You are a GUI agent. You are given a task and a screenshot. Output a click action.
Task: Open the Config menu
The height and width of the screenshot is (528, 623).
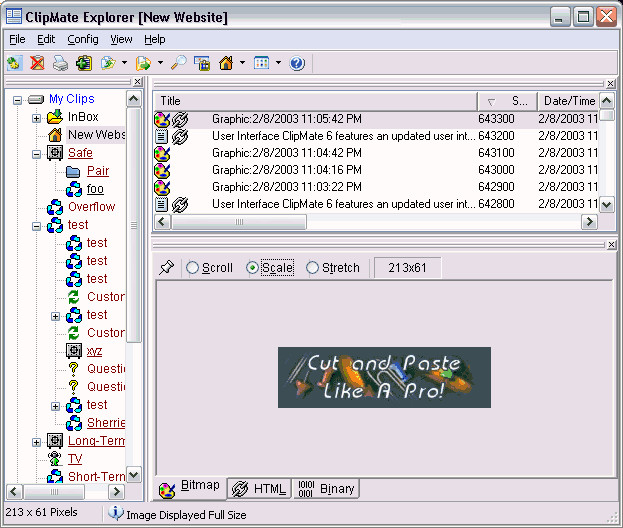pos(83,39)
